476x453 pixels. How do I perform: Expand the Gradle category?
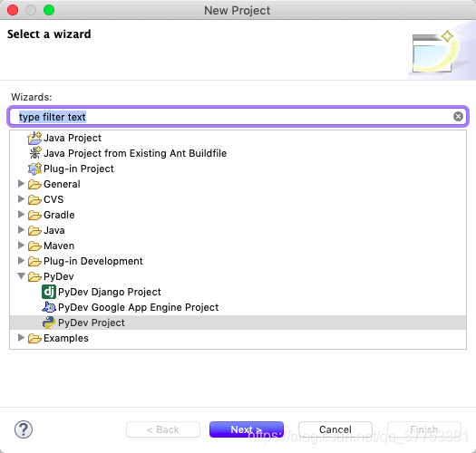21,215
